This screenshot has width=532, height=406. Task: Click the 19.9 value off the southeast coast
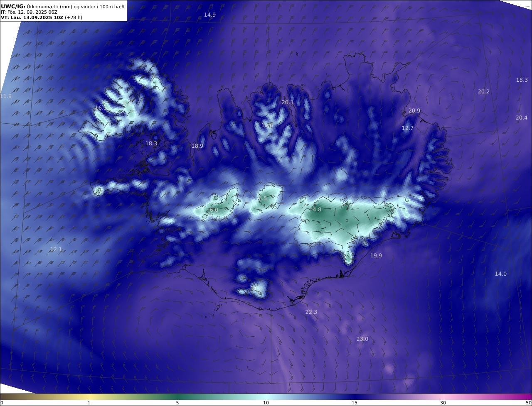coord(376,256)
